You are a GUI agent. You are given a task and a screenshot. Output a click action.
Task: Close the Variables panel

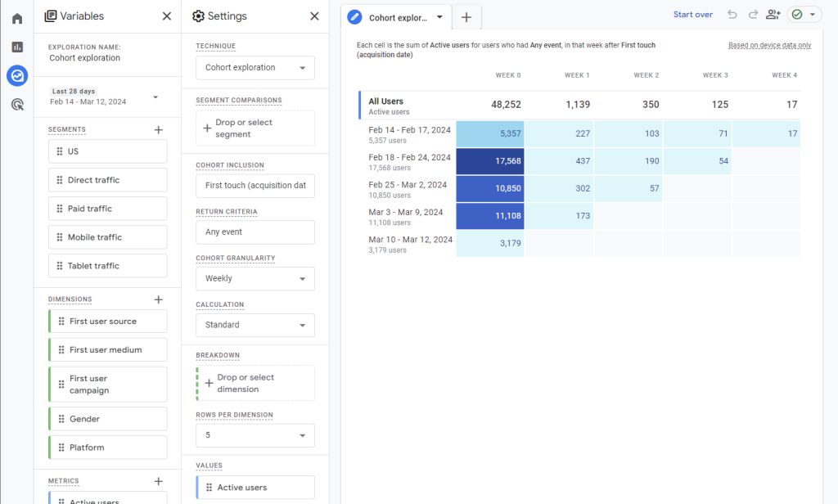point(167,16)
